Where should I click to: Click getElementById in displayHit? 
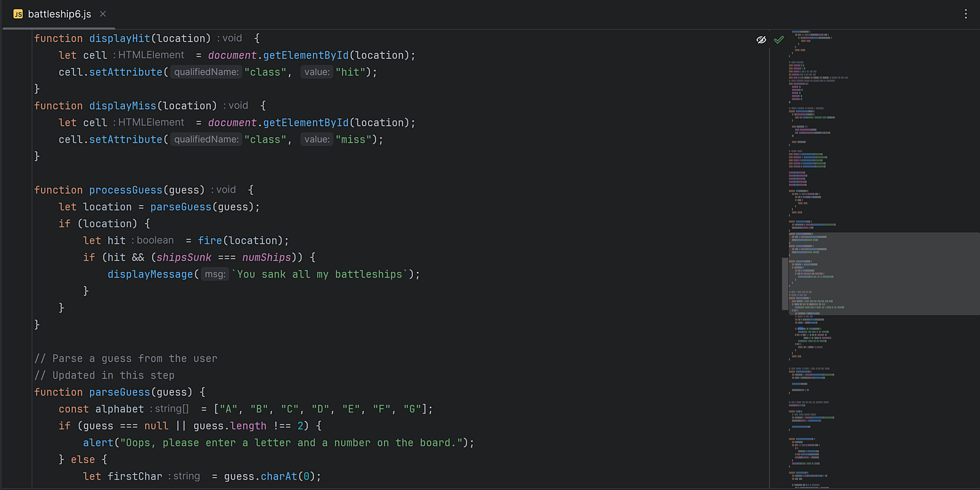(306, 55)
